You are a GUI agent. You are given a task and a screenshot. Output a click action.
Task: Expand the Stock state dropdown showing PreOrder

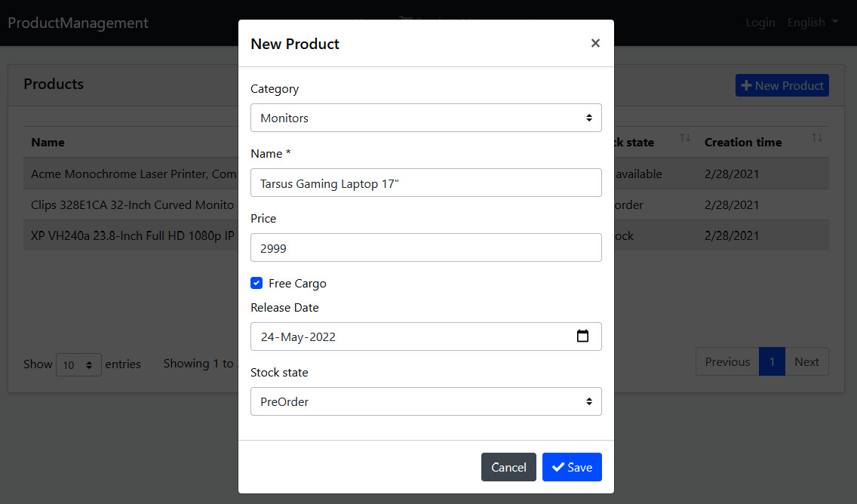click(425, 401)
